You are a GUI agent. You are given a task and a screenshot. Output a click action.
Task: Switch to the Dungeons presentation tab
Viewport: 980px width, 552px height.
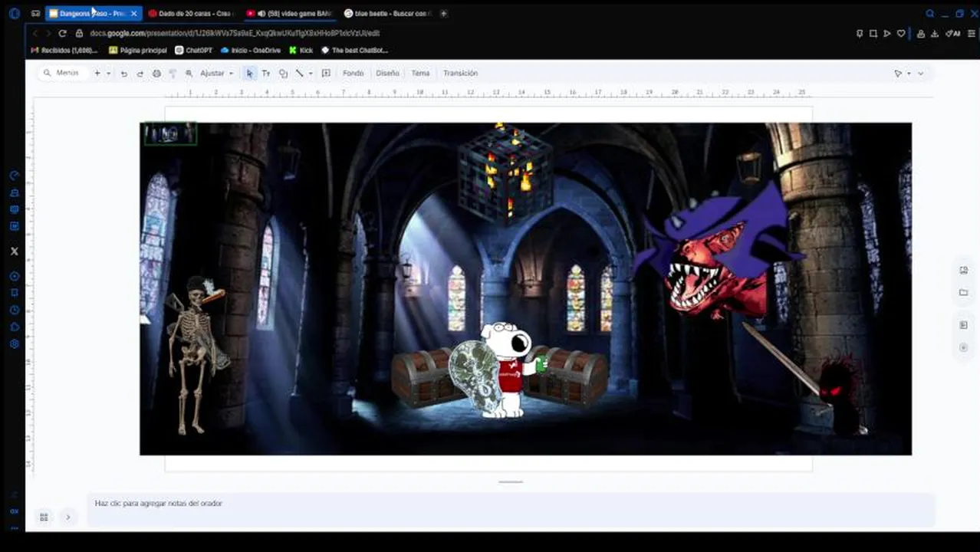[x=92, y=13]
